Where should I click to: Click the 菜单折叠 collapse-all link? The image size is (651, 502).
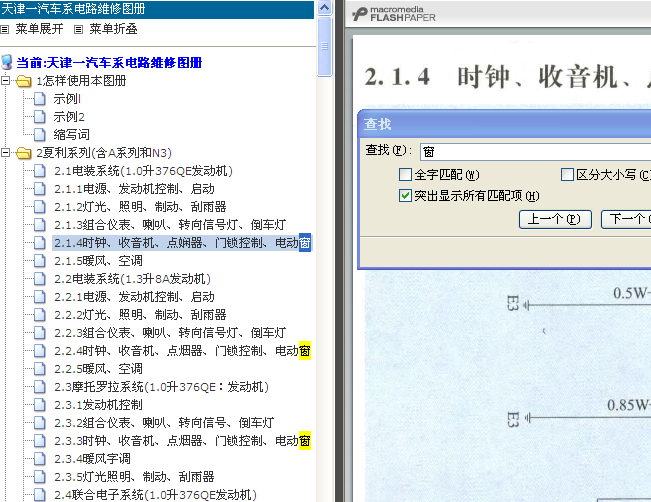coord(113,29)
